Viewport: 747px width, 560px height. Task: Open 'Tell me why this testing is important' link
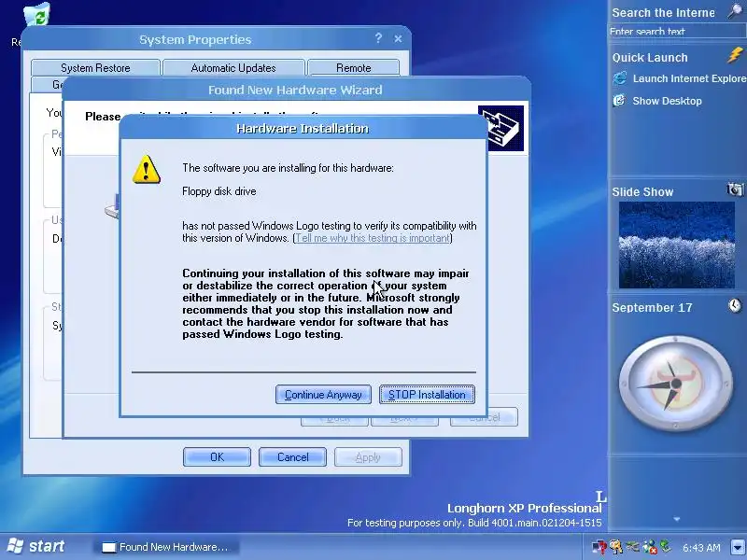coord(373,238)
